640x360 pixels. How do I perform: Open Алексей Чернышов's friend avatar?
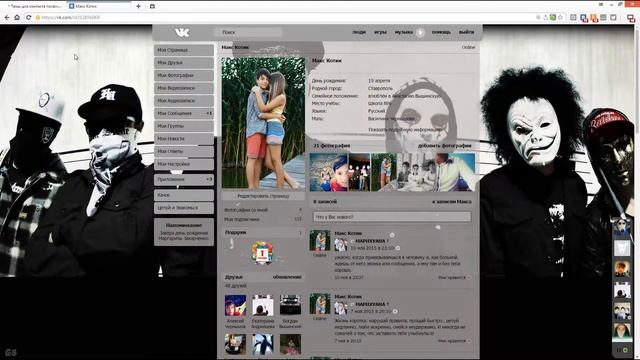(x=236, y=305)
